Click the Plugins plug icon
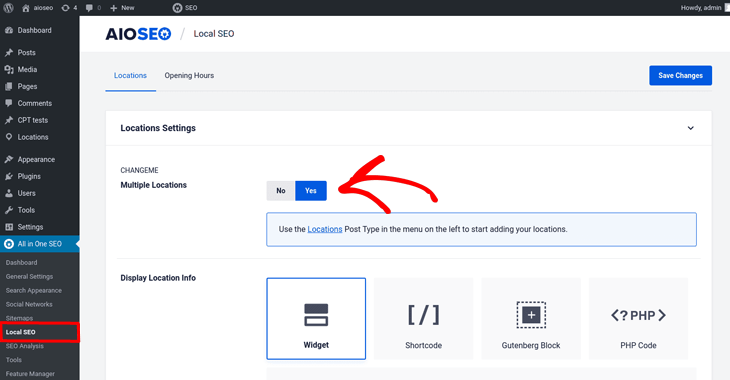 point(9,176)
